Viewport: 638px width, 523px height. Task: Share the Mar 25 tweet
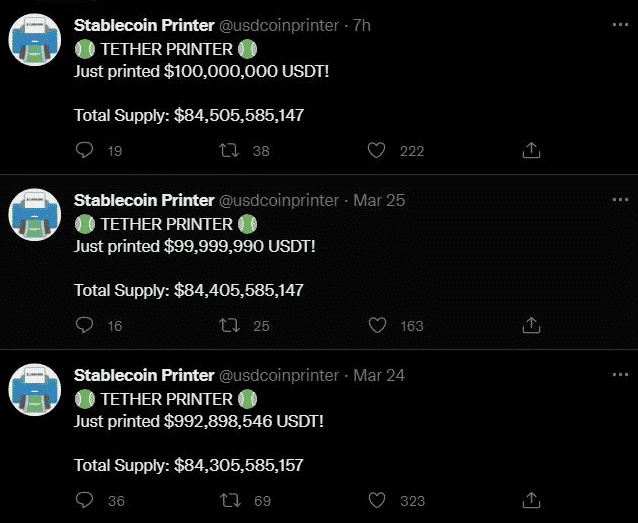tap(532, 325)
